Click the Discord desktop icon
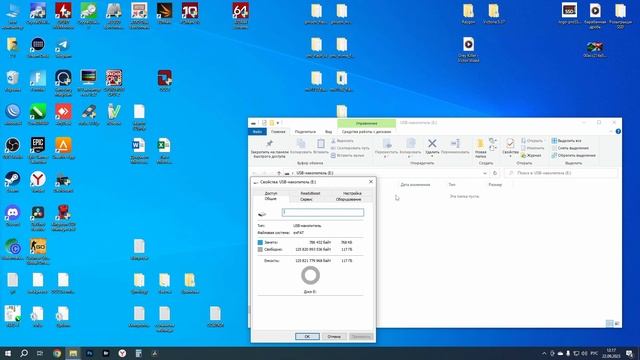 click(x=13, y=216)
